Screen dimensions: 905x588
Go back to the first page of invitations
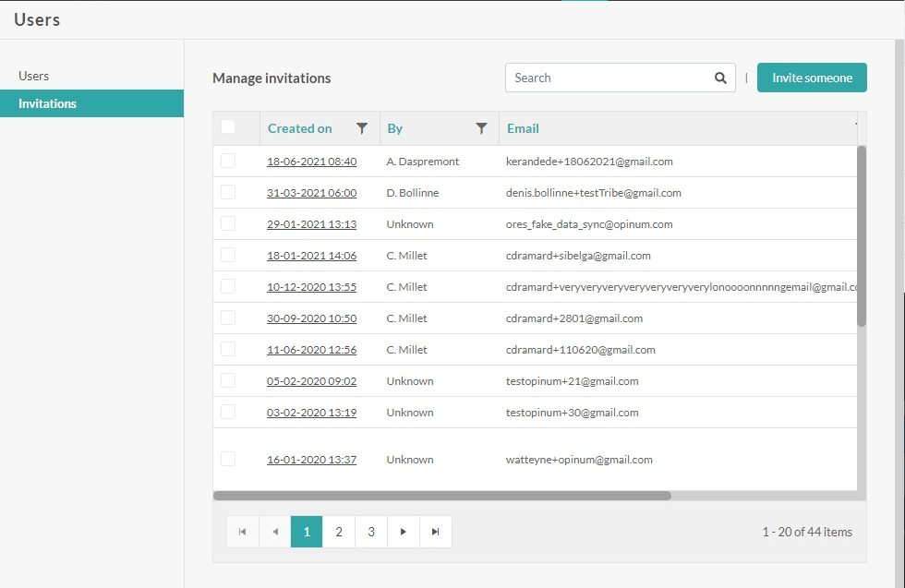click(242, 532)
